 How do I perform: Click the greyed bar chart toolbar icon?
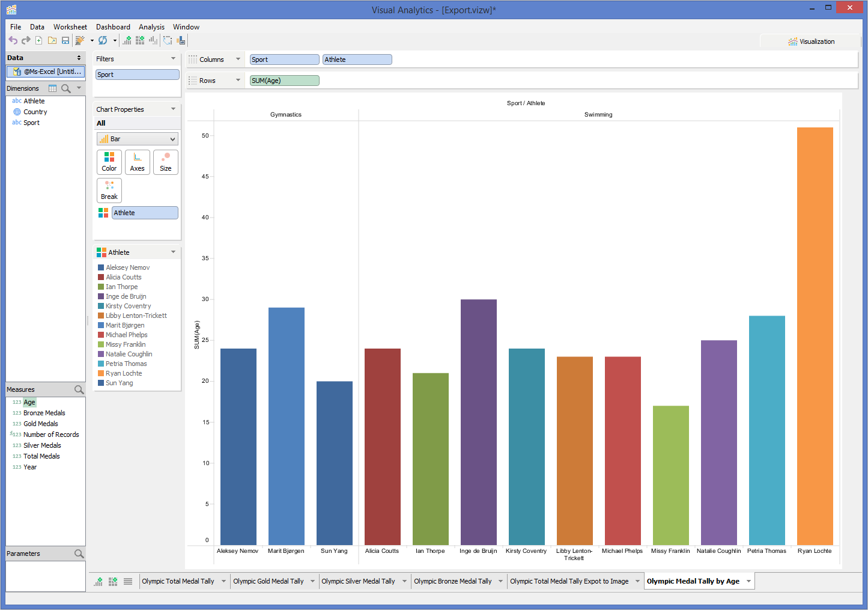point(153,40)
